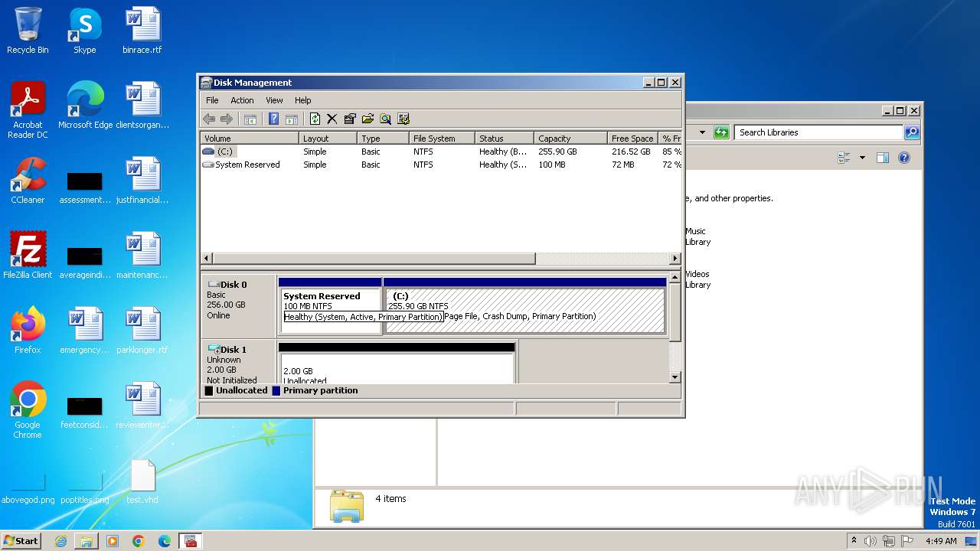Open Internet Explorer from the taskbar

[60, 541]
